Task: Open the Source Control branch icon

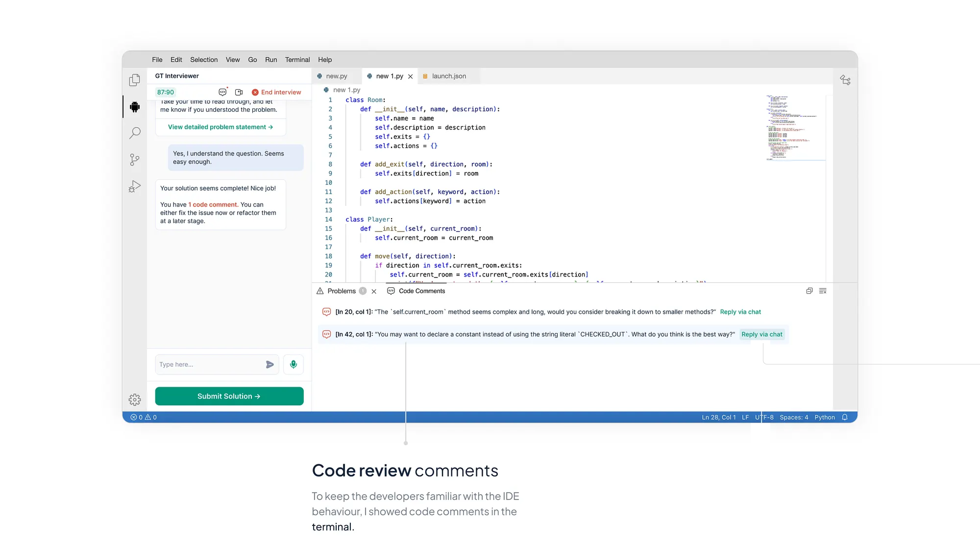Action: 134,160
